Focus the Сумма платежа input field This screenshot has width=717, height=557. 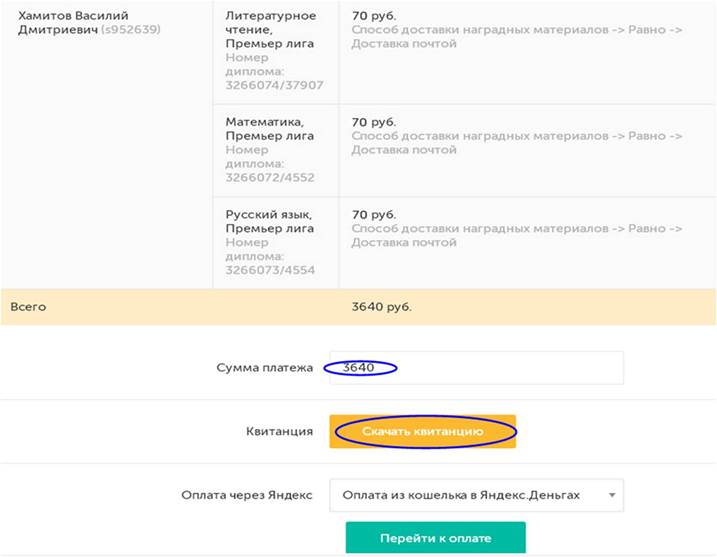click(x=476, y=368)
